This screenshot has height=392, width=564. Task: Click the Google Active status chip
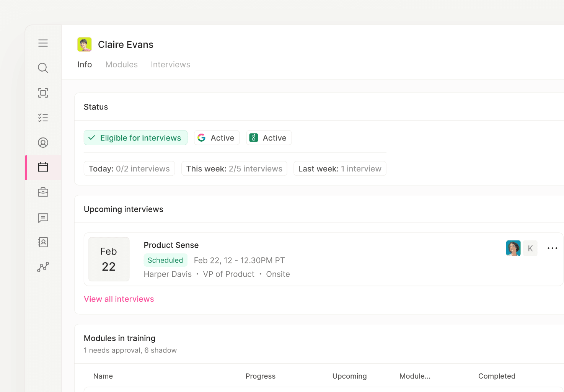tap(217, 138)
